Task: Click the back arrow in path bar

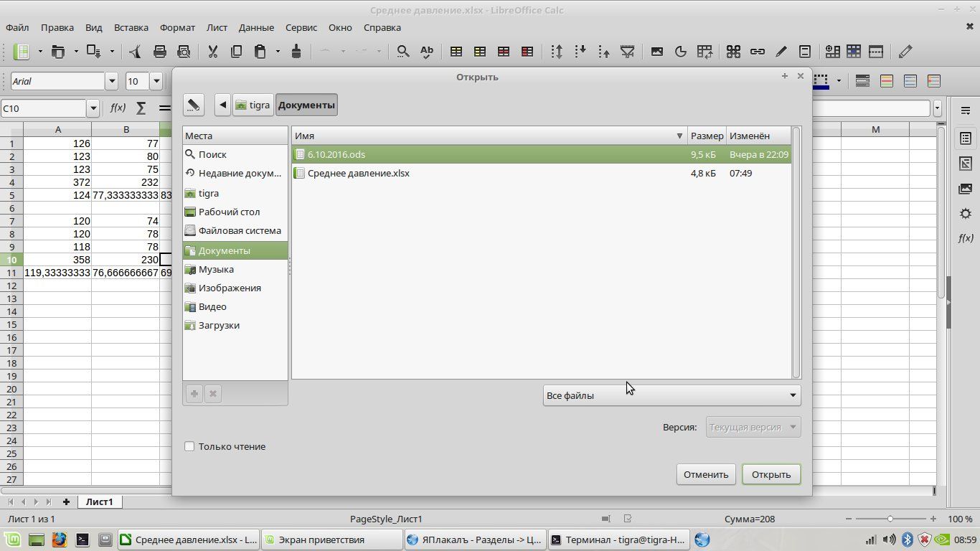Action: (x=223, y=105)
